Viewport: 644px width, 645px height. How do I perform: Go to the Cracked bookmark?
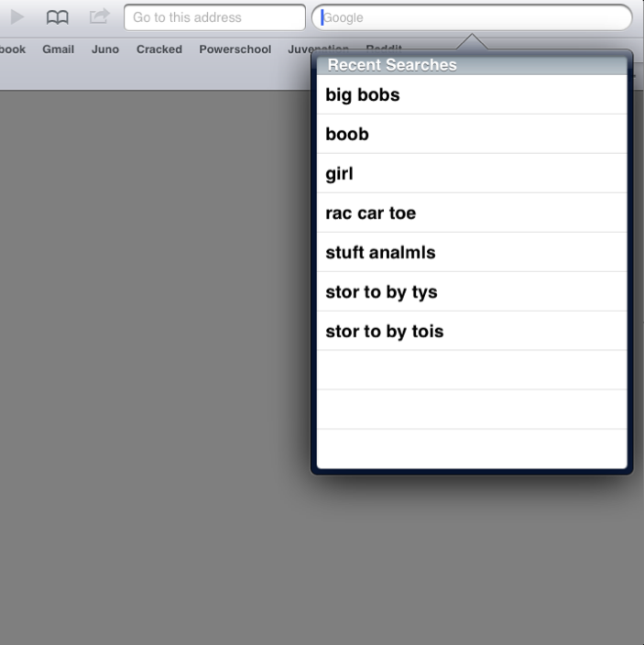[159, 49]
